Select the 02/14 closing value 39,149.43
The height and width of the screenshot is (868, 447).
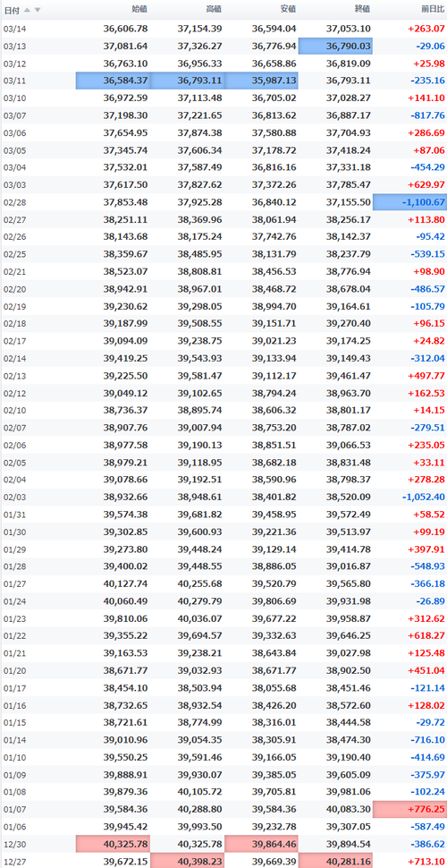point(348,359)
